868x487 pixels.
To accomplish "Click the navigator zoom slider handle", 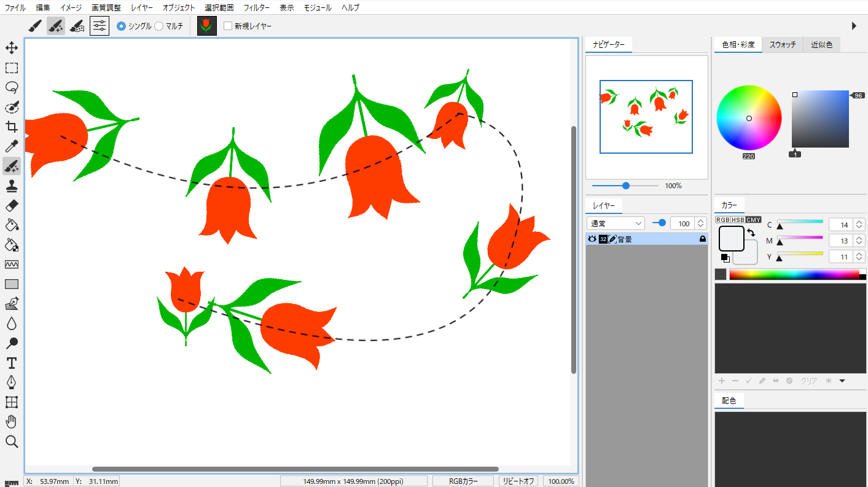I will [x=626, y=186].
